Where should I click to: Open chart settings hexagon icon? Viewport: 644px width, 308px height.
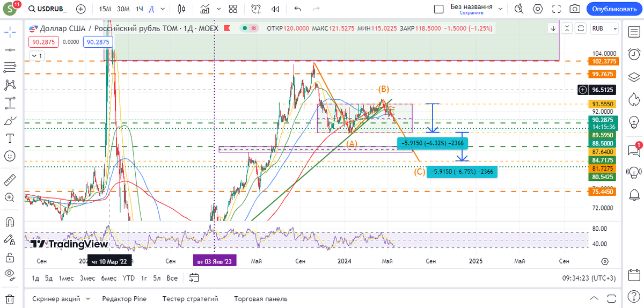click(538, 9)
